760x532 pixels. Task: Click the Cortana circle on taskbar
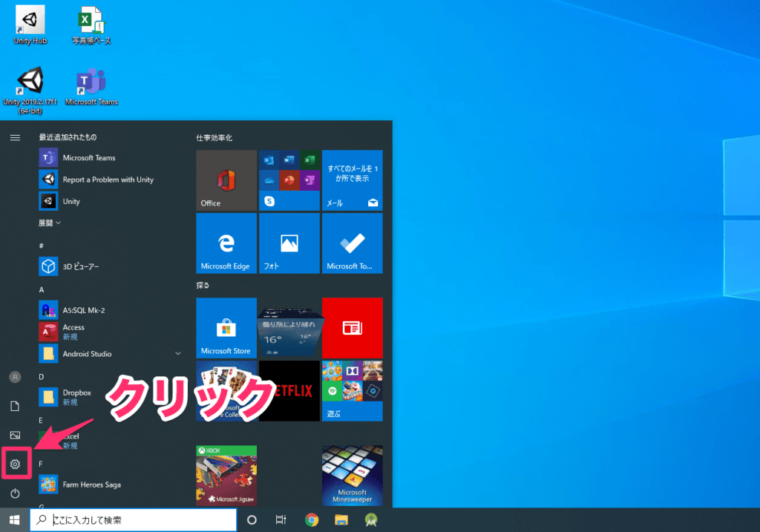(252, 520)
